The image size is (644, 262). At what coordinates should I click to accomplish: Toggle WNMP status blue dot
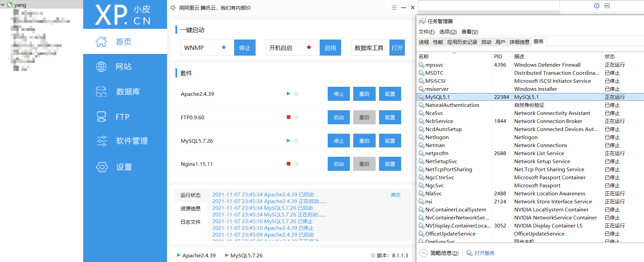224,48
